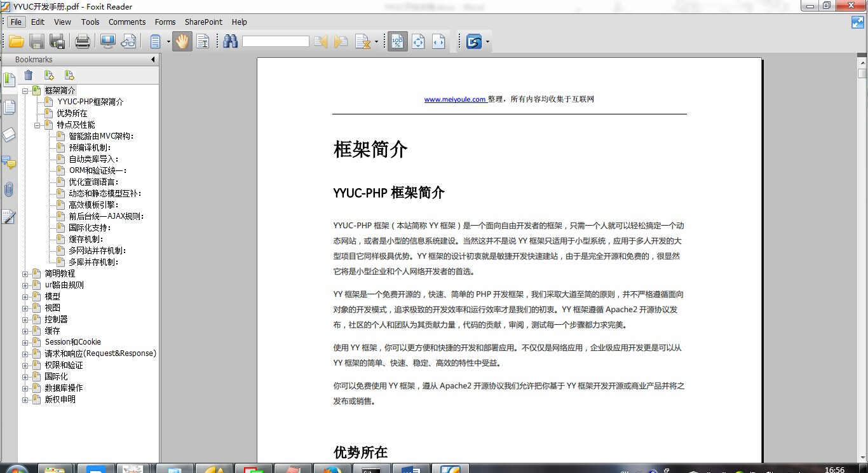
Task: Select YYUC-PHP框架简介 bookmark
Action: point(90,102)
